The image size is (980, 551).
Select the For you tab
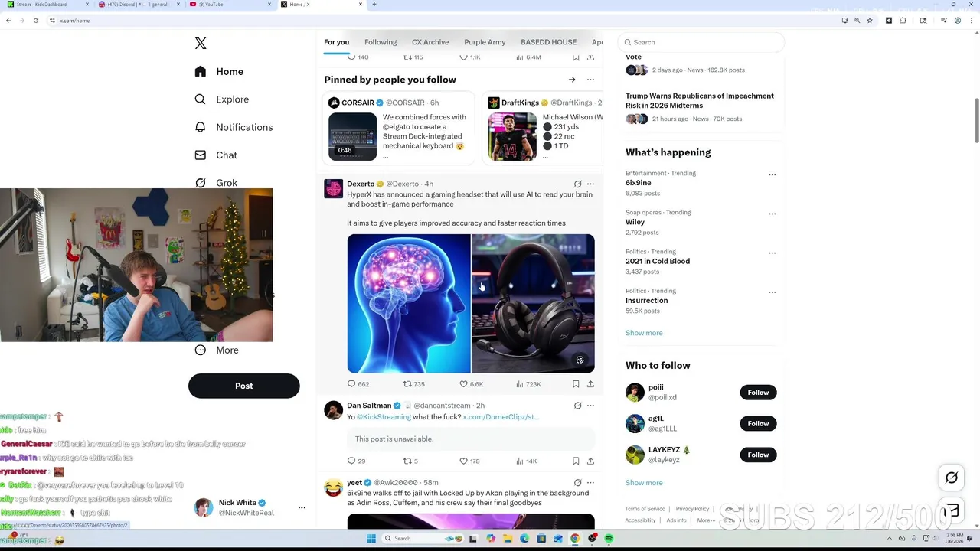(x=336, y=42)
